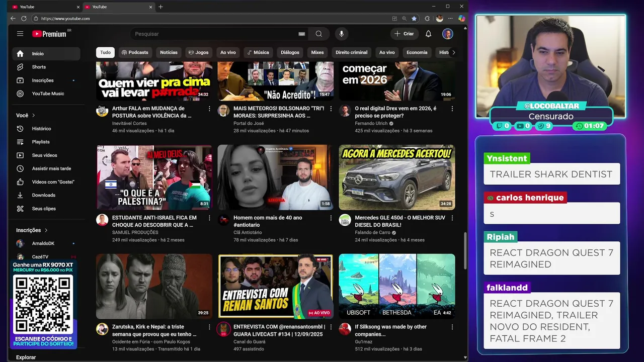Go back with browser back arrow
This screenshot has width=644, height=362.
point(13,19)
